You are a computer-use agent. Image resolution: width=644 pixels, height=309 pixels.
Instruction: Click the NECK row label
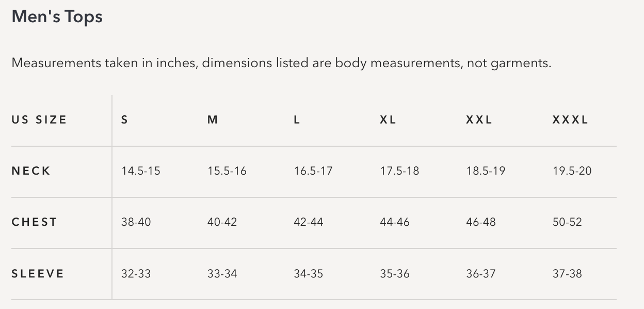tap(31, 171)
